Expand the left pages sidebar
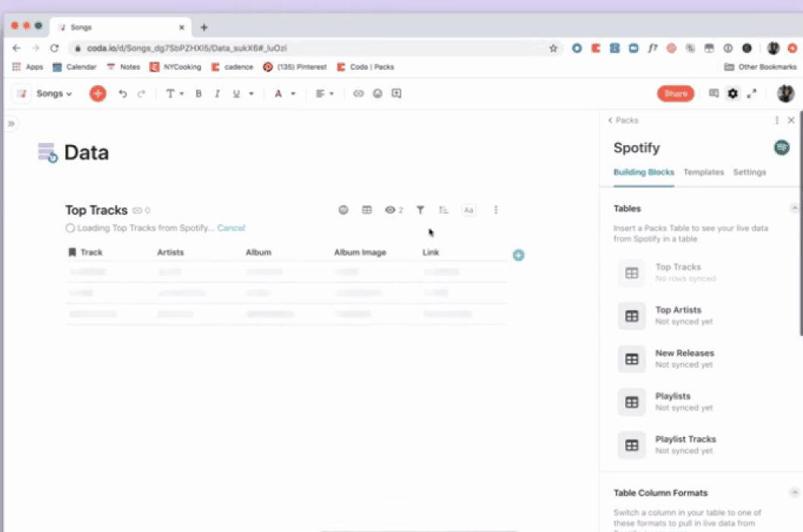This screenshot has width=803, height=532. coord(11,123)
